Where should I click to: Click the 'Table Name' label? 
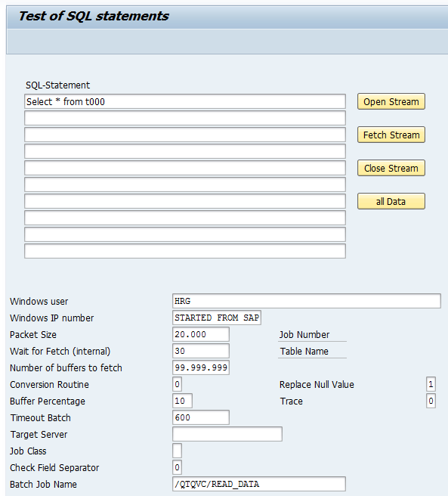(x=304, y=351)
